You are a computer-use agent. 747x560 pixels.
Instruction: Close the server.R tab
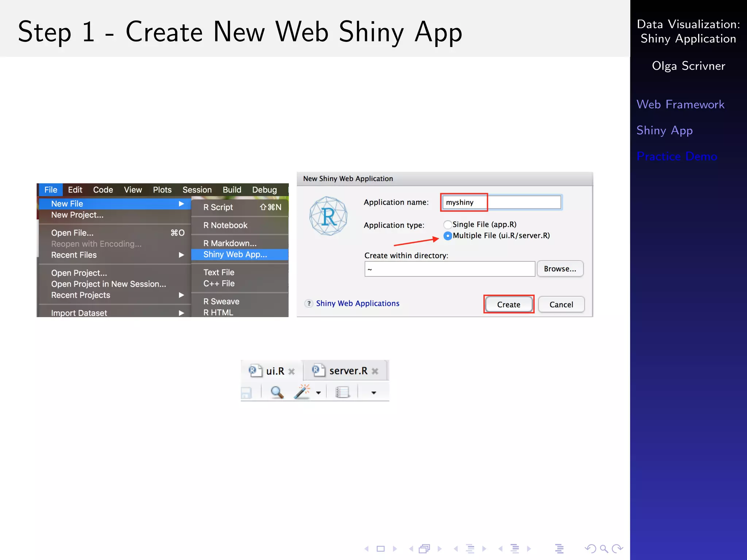tap(375, 371)
